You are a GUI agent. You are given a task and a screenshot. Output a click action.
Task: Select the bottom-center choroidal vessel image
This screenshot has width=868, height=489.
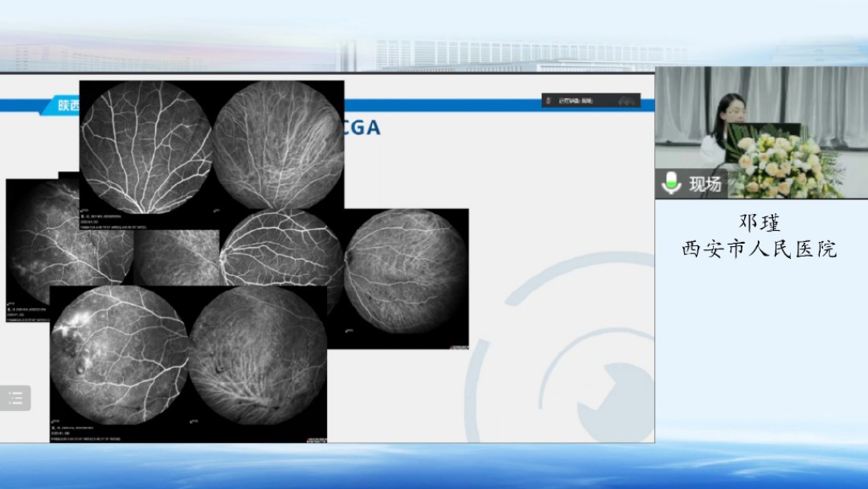[257, 355]
